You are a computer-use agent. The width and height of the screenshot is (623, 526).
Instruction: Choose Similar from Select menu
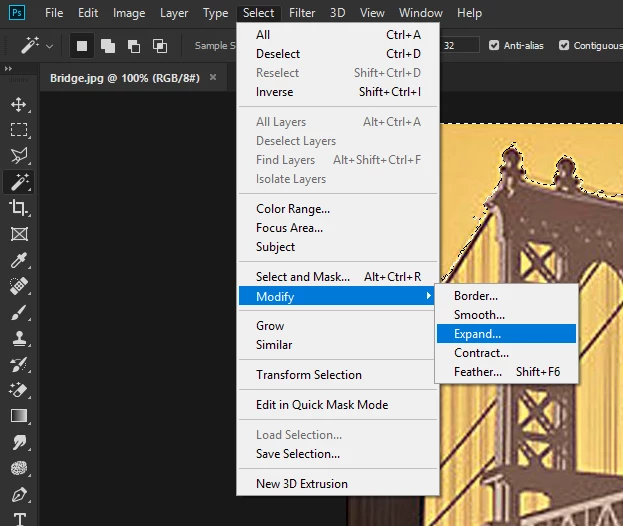tap(339, 345)
